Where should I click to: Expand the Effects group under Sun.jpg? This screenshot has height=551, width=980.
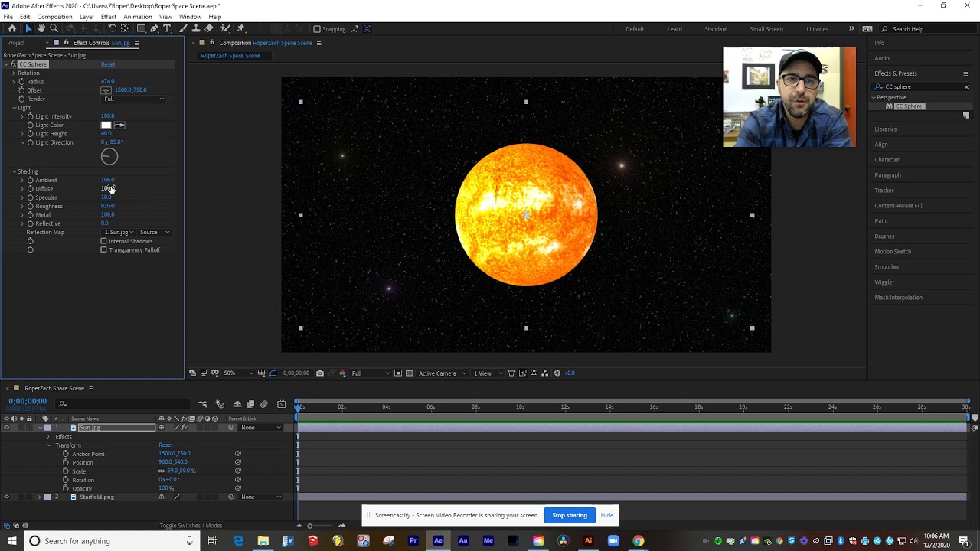pos(49,437)
